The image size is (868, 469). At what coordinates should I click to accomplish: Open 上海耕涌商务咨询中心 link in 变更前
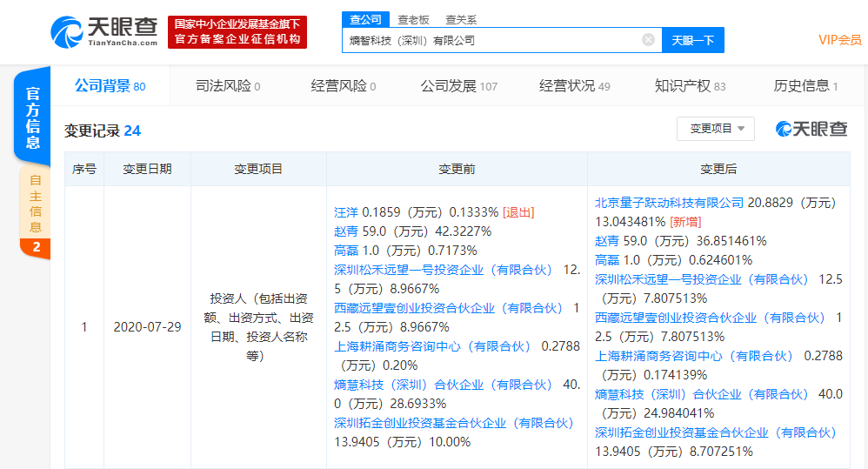(432, 346)
